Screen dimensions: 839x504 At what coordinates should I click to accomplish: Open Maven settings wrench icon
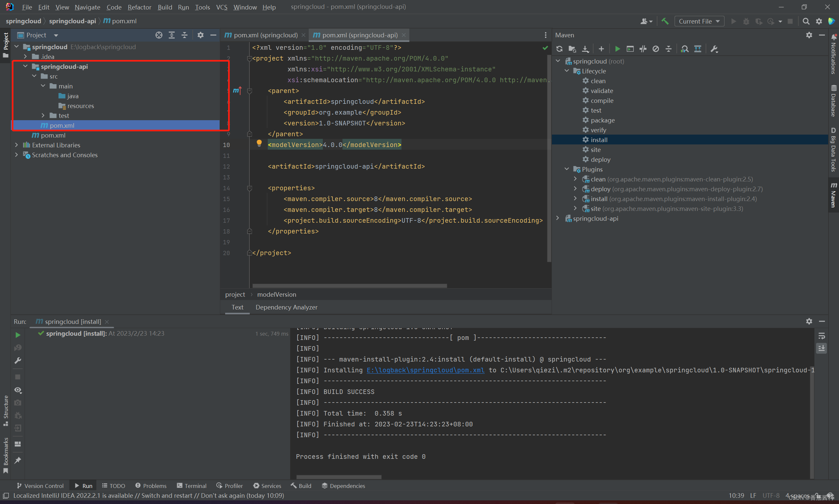coord(714,49)
